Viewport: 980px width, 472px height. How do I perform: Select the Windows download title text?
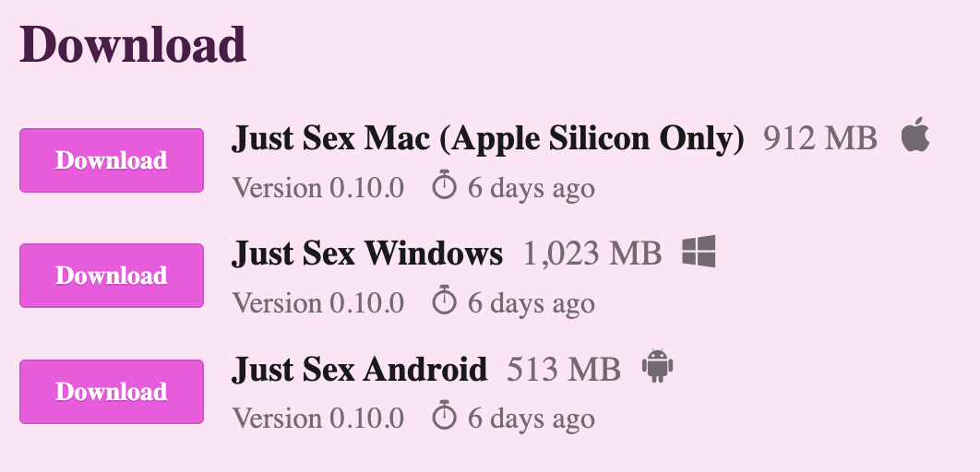tap(367, 254)
